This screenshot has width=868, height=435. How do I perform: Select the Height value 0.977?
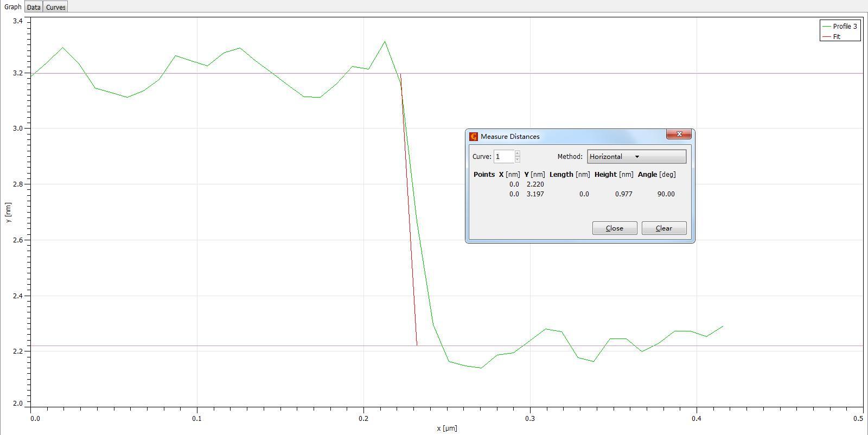coord(623,194)
